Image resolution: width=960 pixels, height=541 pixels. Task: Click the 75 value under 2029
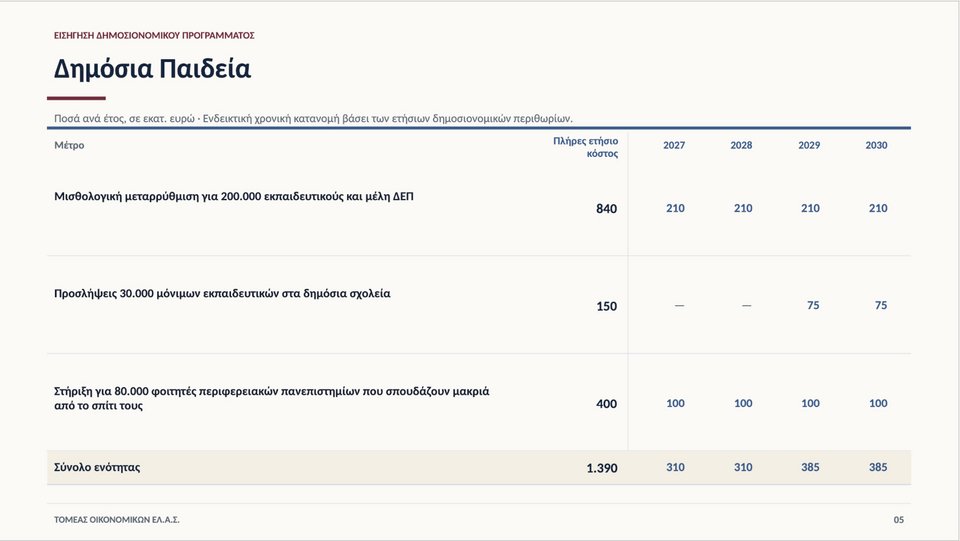coord(813,305)
